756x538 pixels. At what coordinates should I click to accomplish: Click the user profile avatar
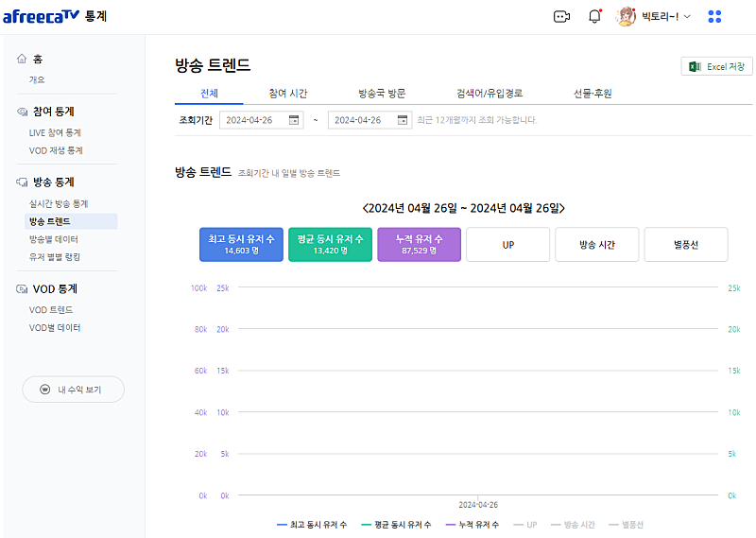626,16
